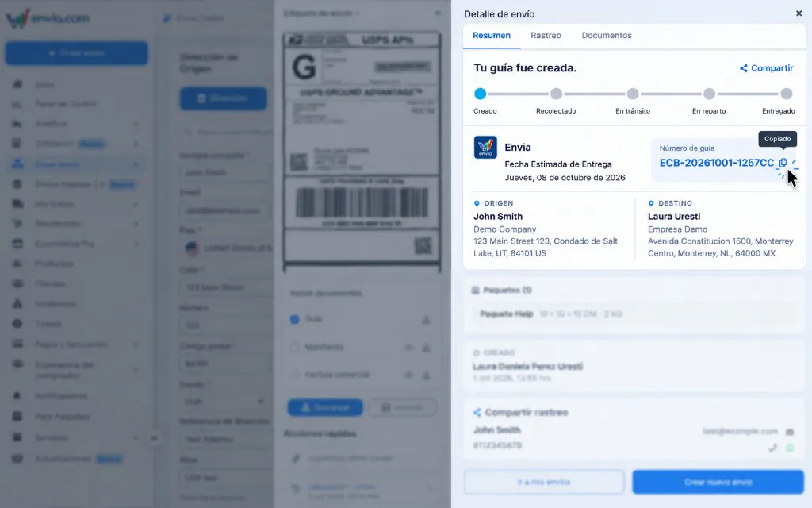The height and width of the screenshot is (508, 812).
Task: Click the Destino location pin icon
Action: click(x=651, y=204)
